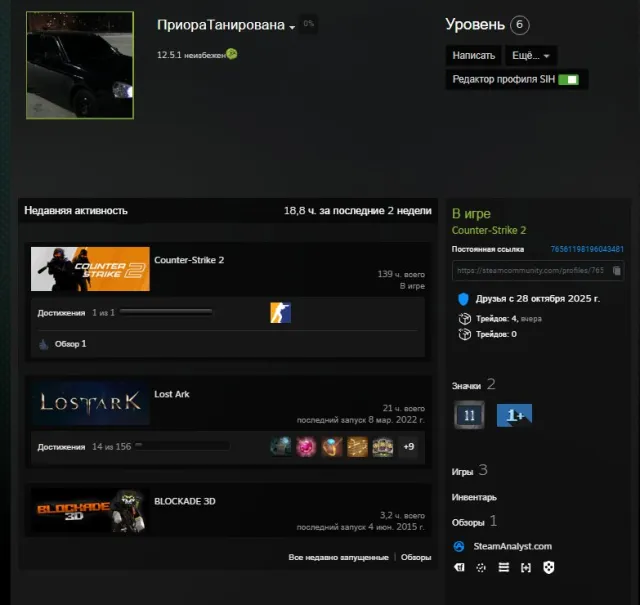
Task: Click the green Counter-Strike 2 in-game status link
Action: (489, 230)
